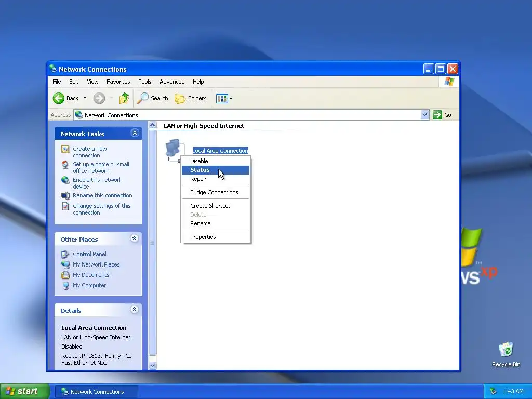Image resolution: width=532 pixels, height=399 pixels.
Task: Click the Local Area Connection adapter icon
Action: coord(175,150)
